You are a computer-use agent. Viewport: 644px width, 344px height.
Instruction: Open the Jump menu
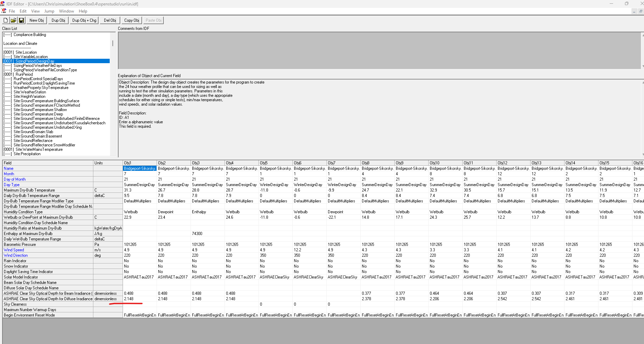pyautogui.click(x=49, y=11)
